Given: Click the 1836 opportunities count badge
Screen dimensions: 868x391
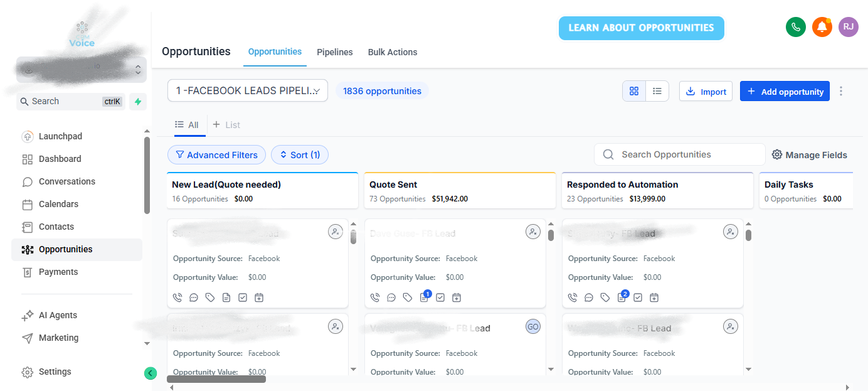Looking at the screenshot, I should [382, 91].
